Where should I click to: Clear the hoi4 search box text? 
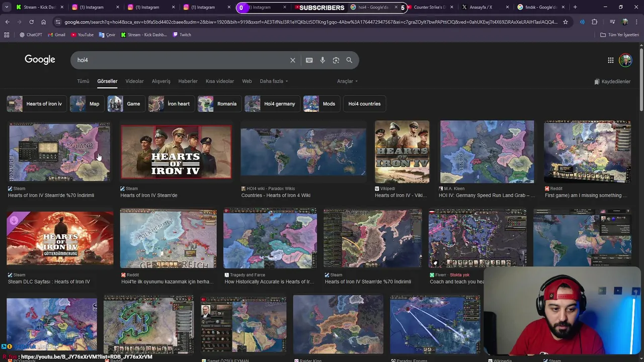click(x=292, y=60)
